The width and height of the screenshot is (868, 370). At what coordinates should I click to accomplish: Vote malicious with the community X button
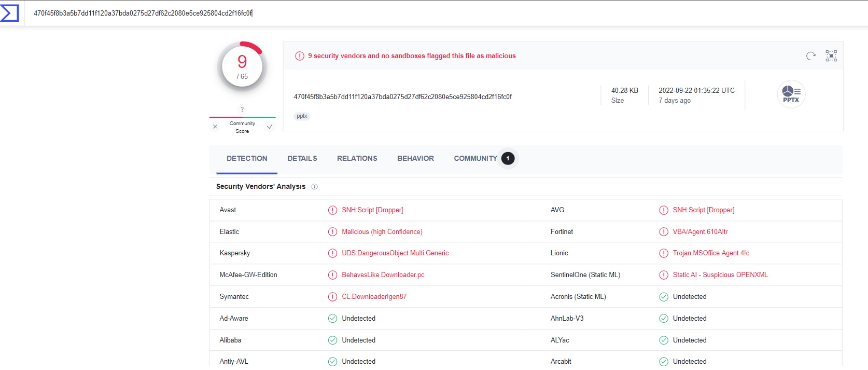pyautogui.click(x=215, y=127)
